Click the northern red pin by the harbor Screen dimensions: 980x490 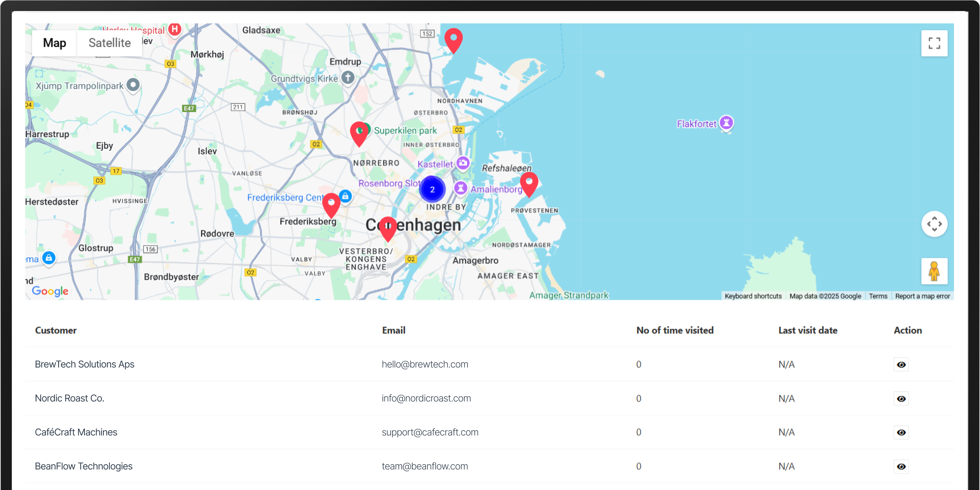[453, 41]
